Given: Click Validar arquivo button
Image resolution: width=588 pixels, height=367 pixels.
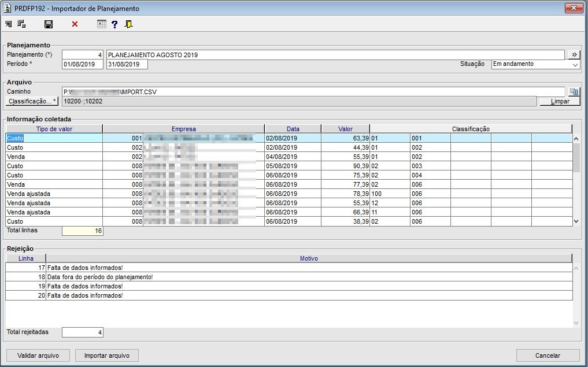Looking at the screenshot, I should point(38,355).
